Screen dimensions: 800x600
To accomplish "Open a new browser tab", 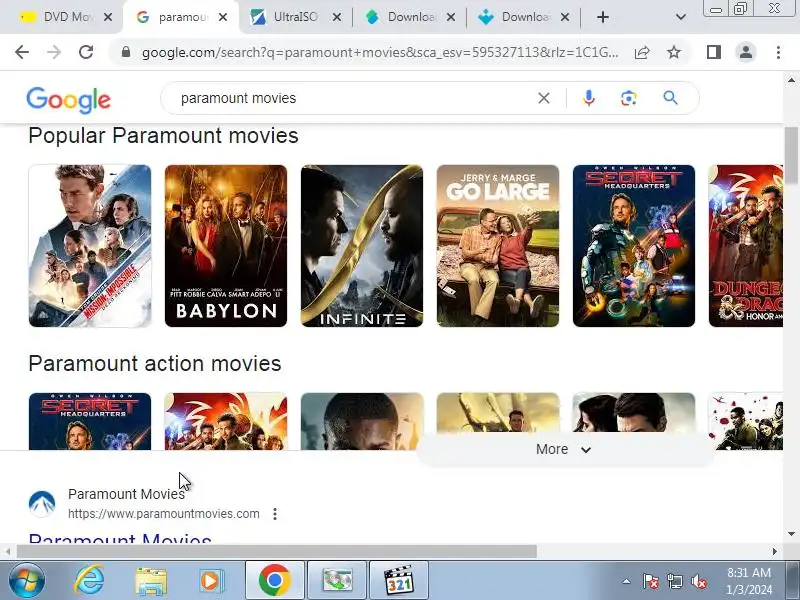I will tap(603, 17).
